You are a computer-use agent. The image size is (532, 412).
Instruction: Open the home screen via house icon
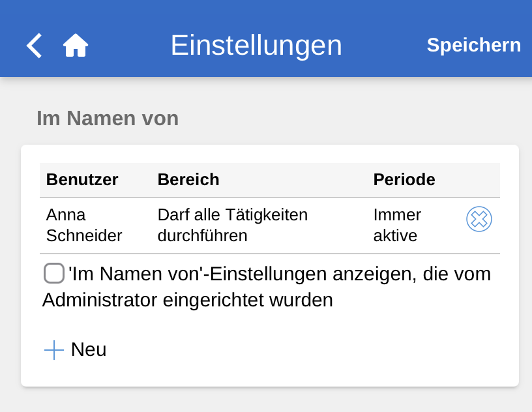[76, 46]
